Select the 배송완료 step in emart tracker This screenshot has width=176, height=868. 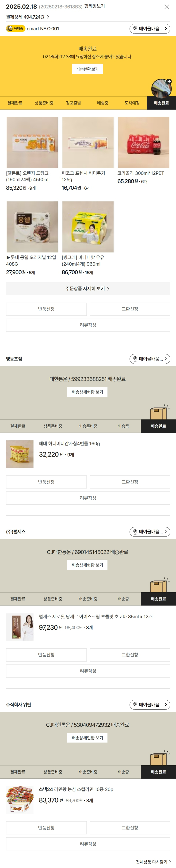(161, 103)
